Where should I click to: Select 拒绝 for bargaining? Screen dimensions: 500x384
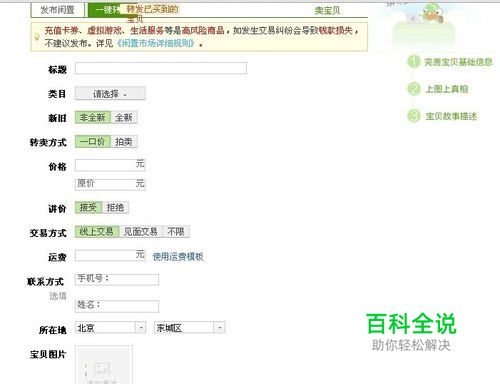point(115,208)
